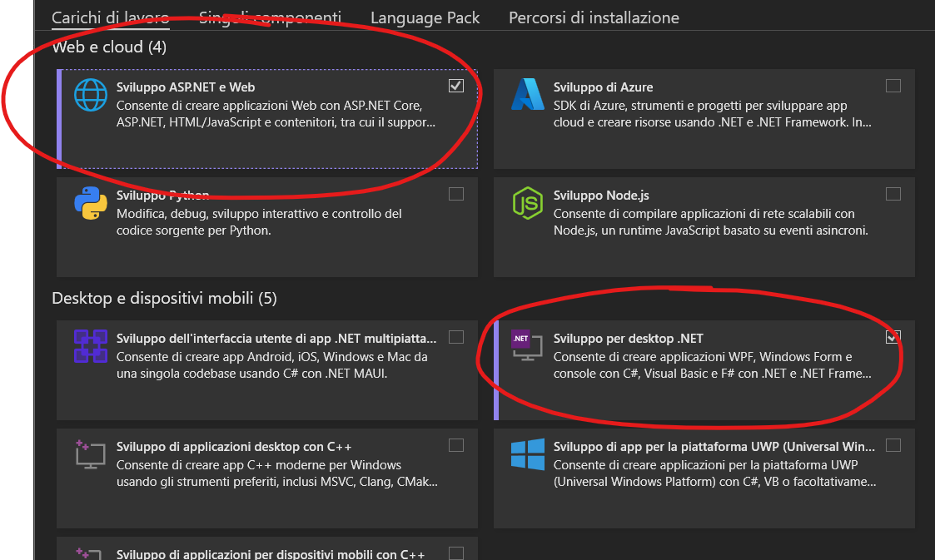
Task: Uncheck the Sviluppo per desktop .NET checkbox
Action: 893,337
